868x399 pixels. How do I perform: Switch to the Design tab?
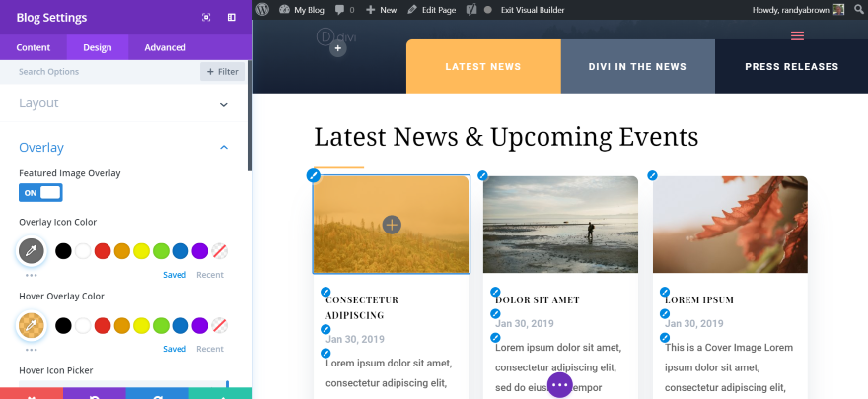point(98,47)
